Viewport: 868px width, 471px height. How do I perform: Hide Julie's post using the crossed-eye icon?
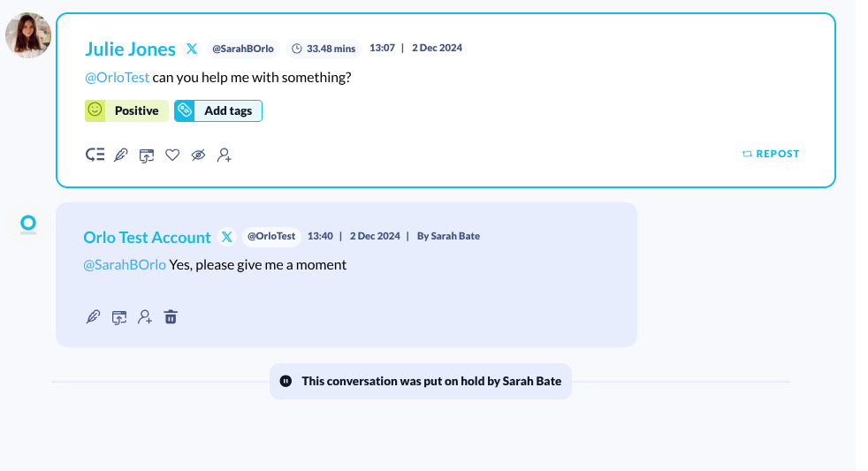(198, 155)
